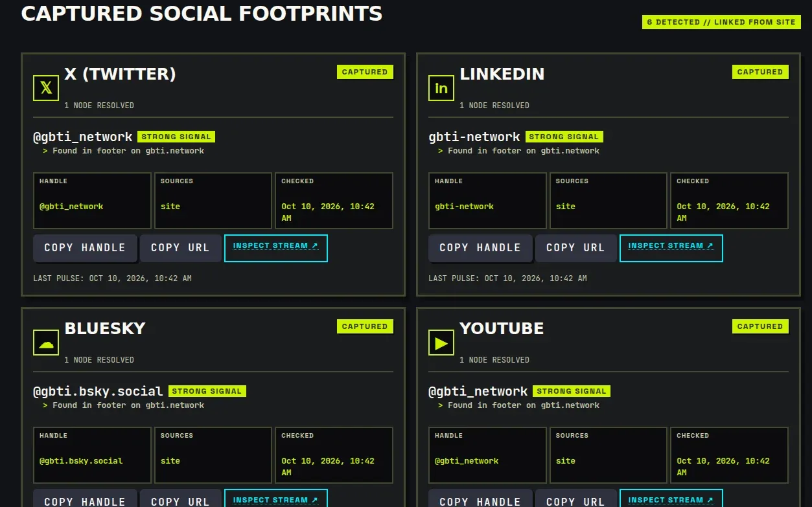This screenshot has width=812, height=507.
Task: Click the CAPTURED badge on the Bluesky card
Action: point(365,326)
